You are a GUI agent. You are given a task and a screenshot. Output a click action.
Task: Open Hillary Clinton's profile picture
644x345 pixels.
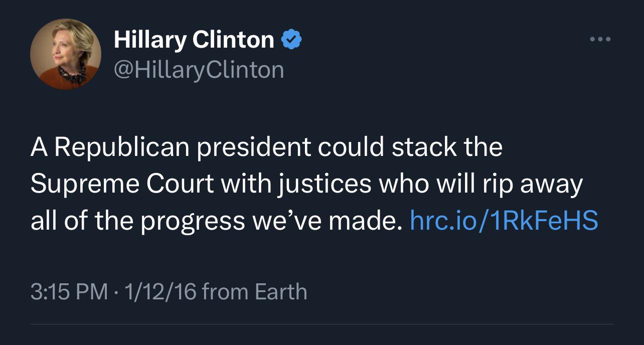66,54
